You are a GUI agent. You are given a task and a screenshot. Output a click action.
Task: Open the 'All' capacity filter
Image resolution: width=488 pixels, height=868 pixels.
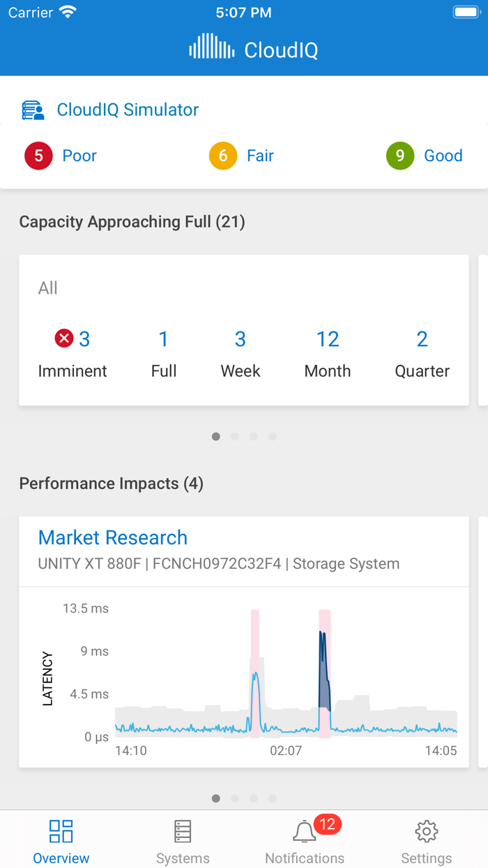pyautogui.click(x=47, y=287)
